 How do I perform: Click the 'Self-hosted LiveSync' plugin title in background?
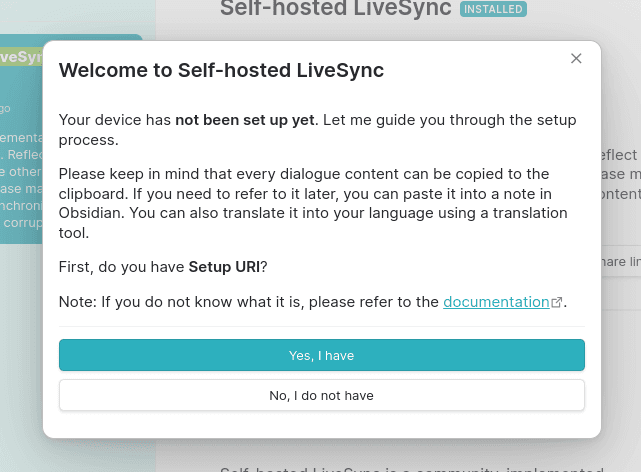coord(336,8)
